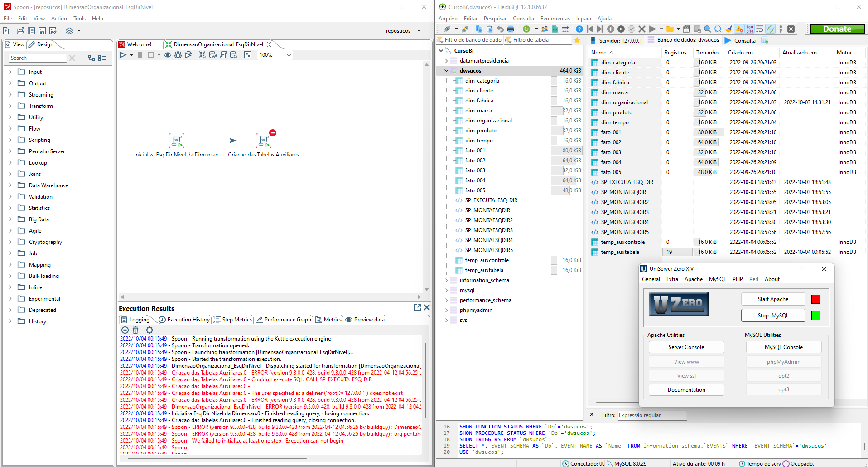Click the Donate button
The height and width of the screenshot is (467, 868).
pyautogui.click(x=838, y=29)
